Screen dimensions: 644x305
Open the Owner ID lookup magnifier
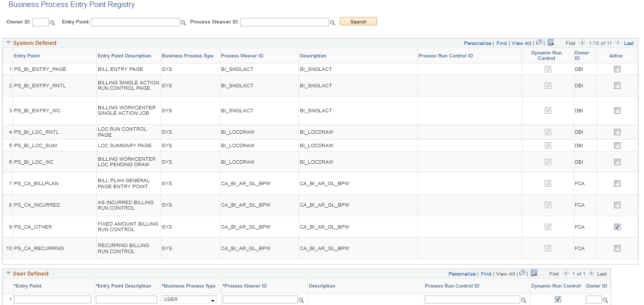click(52, 22)
